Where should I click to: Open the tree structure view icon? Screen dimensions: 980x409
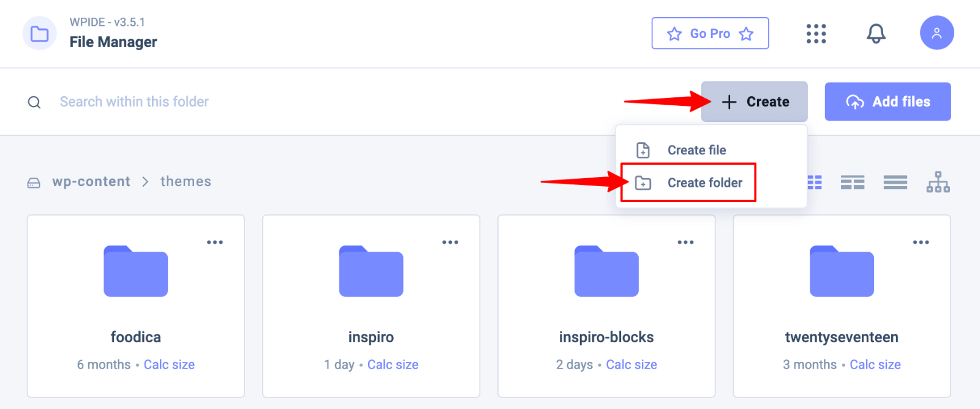point(938,182)
